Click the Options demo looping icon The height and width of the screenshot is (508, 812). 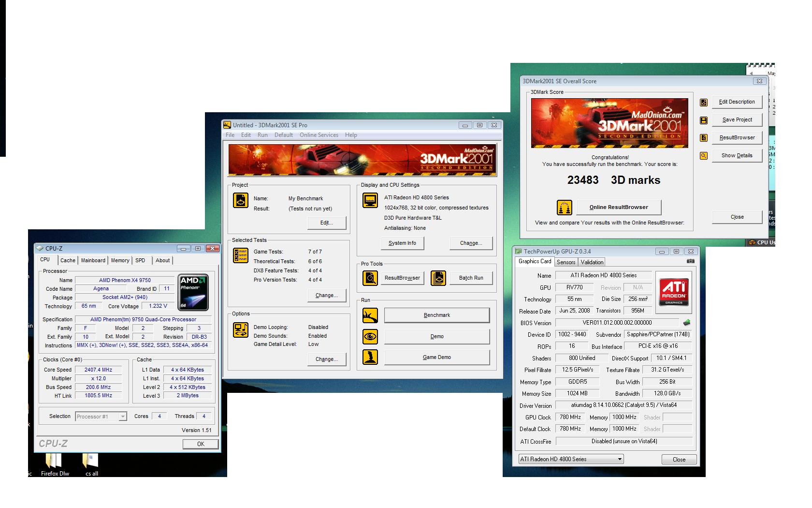point(241,329)
